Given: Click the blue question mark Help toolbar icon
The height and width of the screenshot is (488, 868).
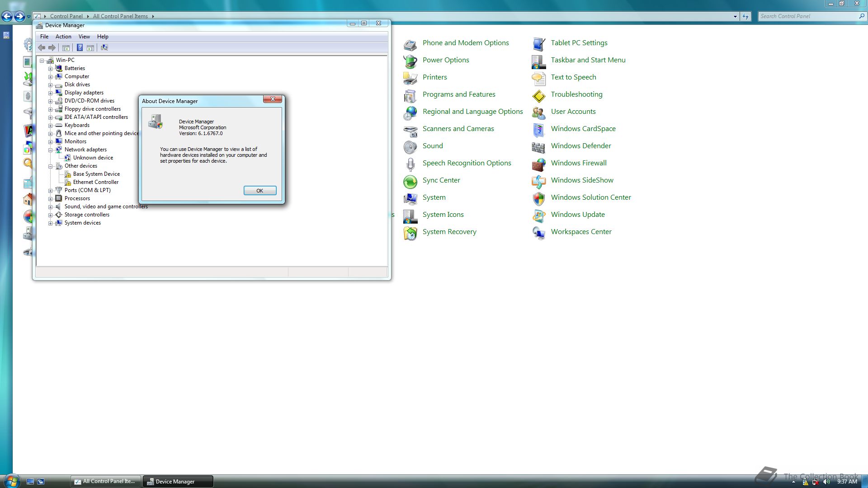Looking at the screenshot, I should (80, 47).
